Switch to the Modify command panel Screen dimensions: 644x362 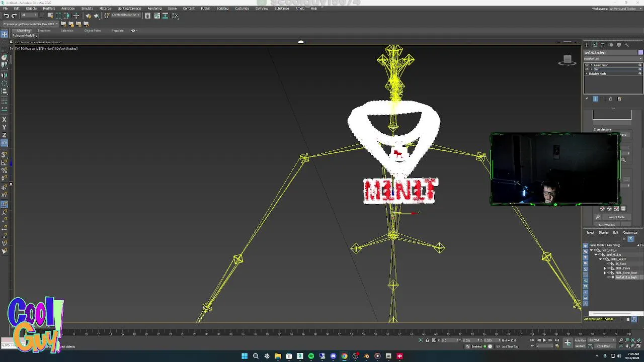tap(595, 45)
